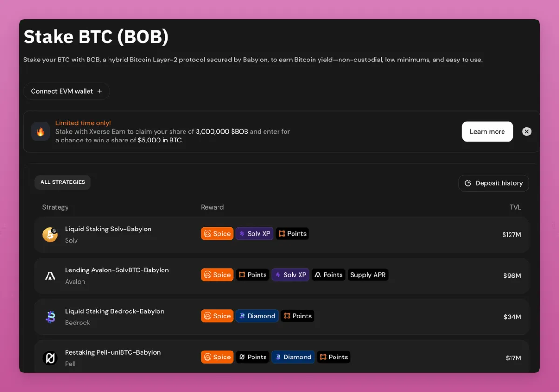Select Liquid Staking Bedrock-Babylon strategy
Viewport: 559px width, 392px height.
click(x=115, y=311)
